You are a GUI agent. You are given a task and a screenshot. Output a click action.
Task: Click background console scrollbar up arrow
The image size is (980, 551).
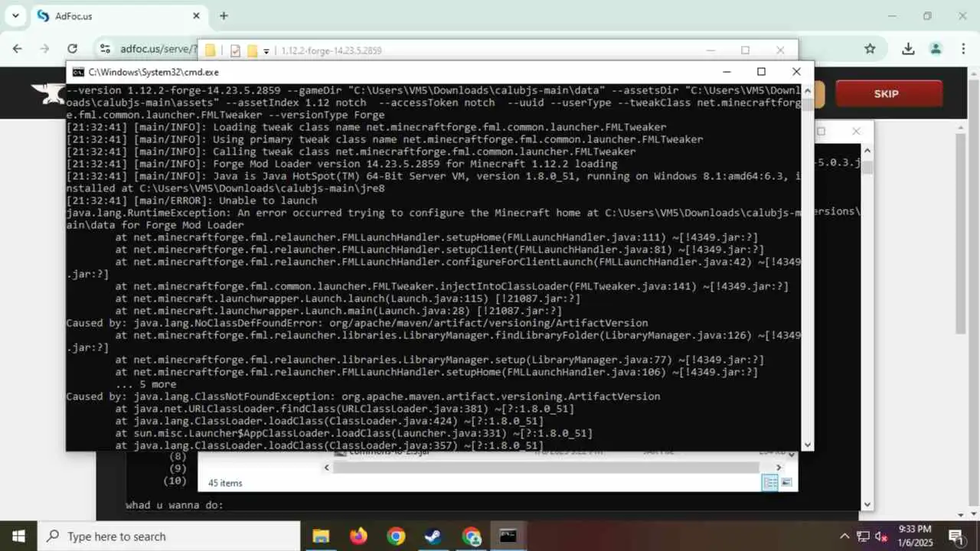tap(867, 150)
